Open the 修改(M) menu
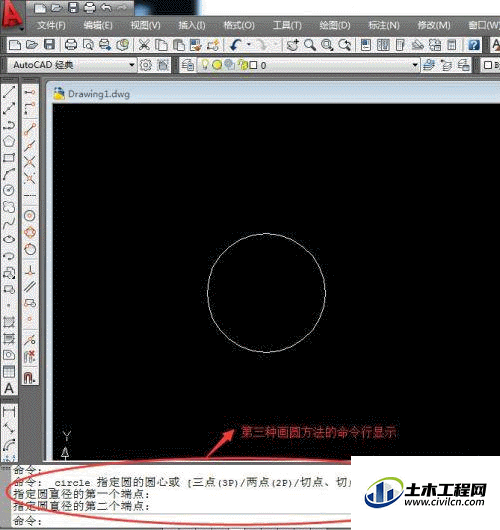This screenshot has width=500, height=530. click(434, 25)
